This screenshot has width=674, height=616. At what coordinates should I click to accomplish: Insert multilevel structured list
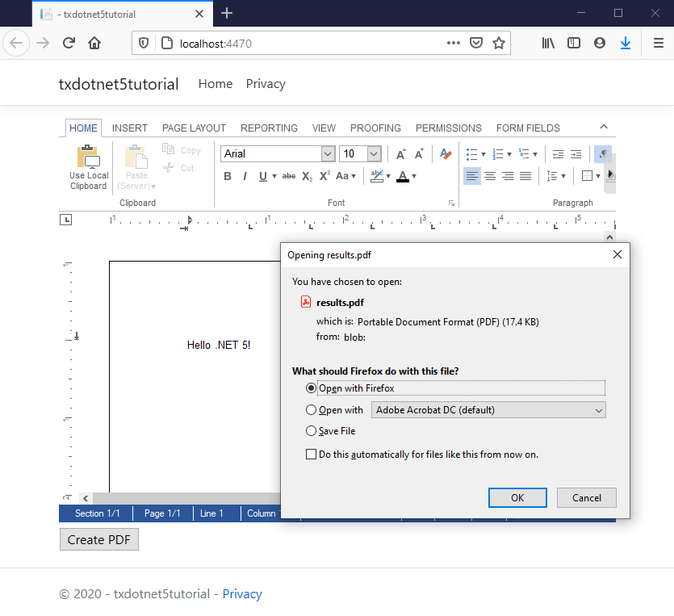[x=524, y=154]
